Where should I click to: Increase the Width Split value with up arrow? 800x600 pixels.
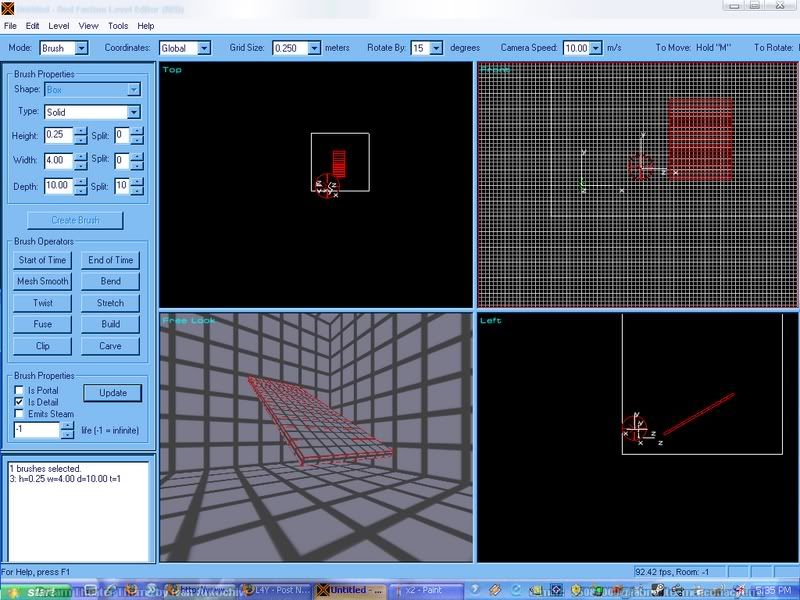(x=137, y=157)
